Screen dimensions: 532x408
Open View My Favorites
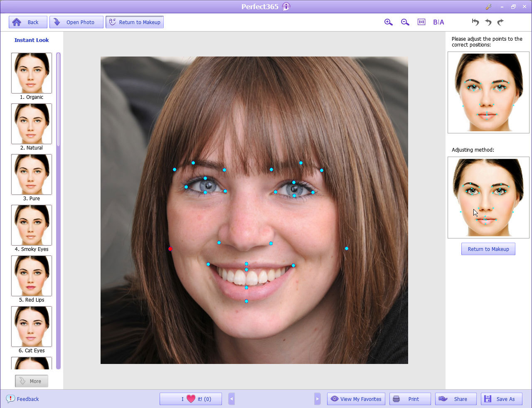[356, 399]
